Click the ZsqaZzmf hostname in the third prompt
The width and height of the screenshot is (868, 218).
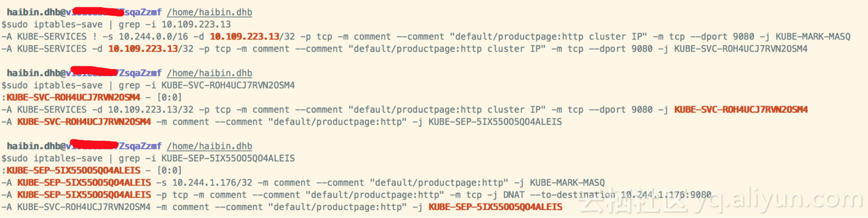pos(140,146)
